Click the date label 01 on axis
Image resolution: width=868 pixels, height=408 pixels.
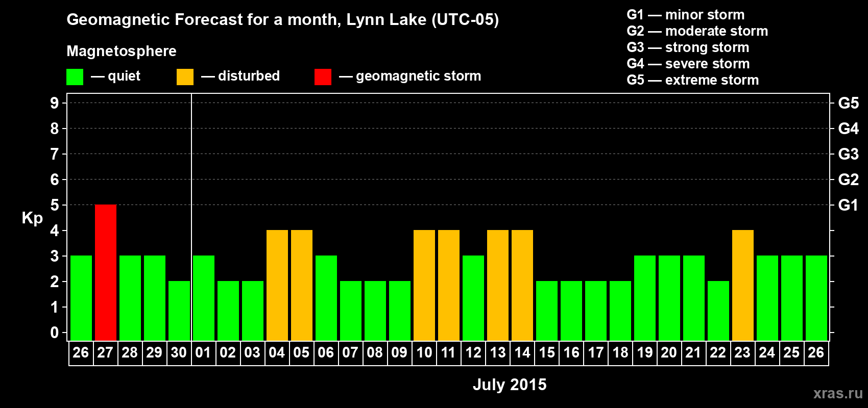point(203,353)
